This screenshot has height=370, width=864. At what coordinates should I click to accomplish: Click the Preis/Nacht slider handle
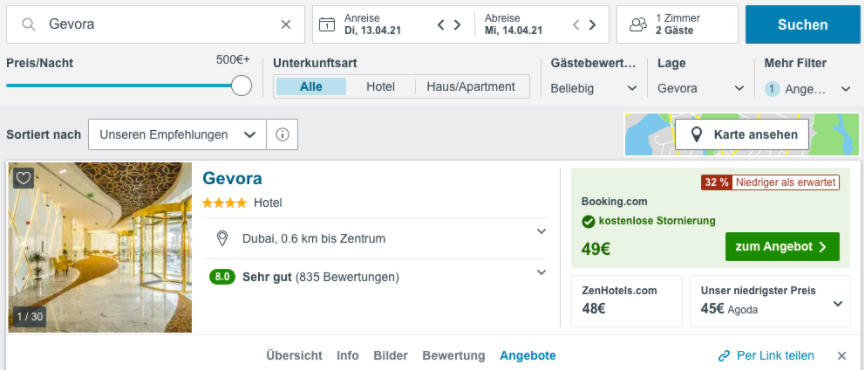241,85
